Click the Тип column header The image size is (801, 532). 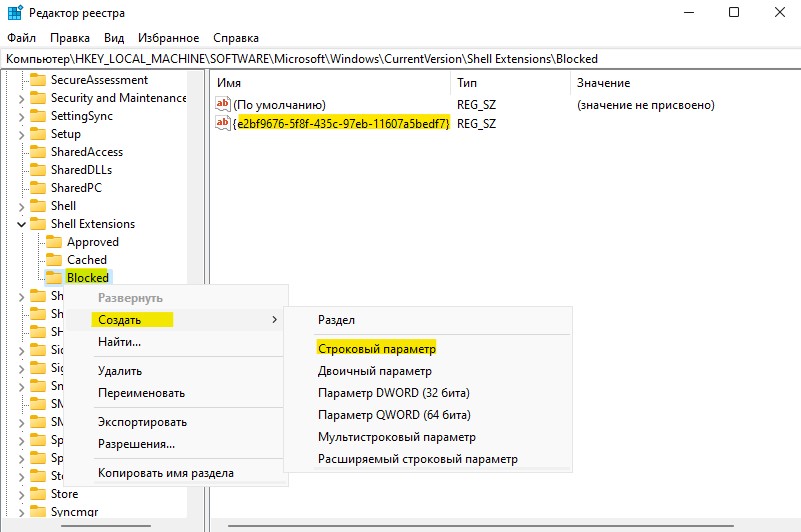click(510, 83)
